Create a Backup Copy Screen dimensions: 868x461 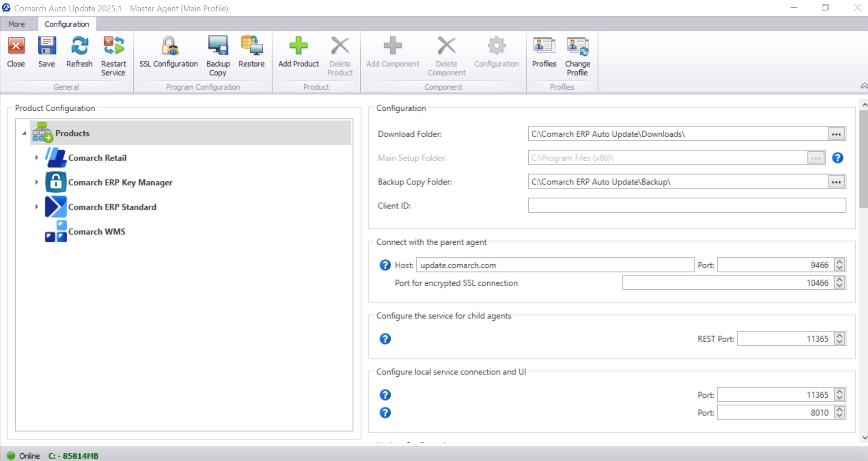coord(218,46)
